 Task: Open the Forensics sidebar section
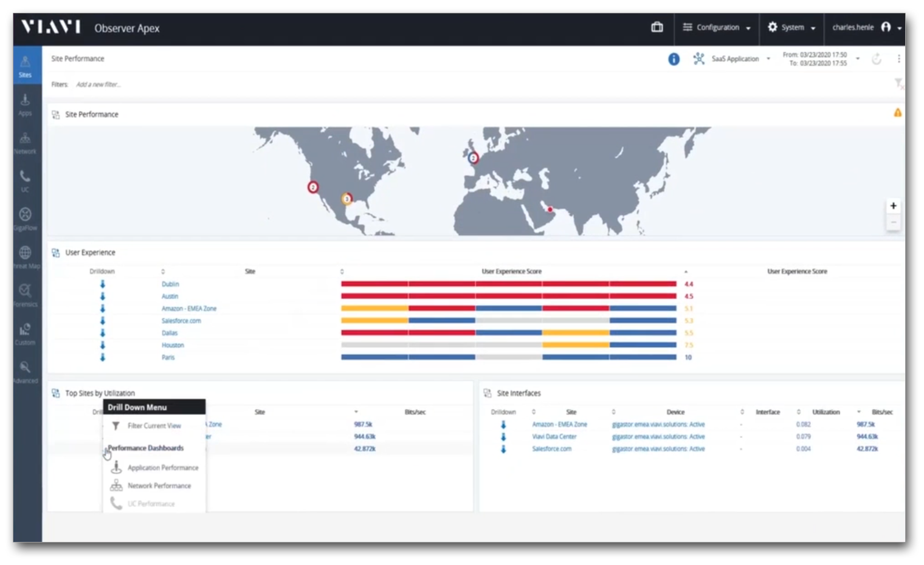25,296
